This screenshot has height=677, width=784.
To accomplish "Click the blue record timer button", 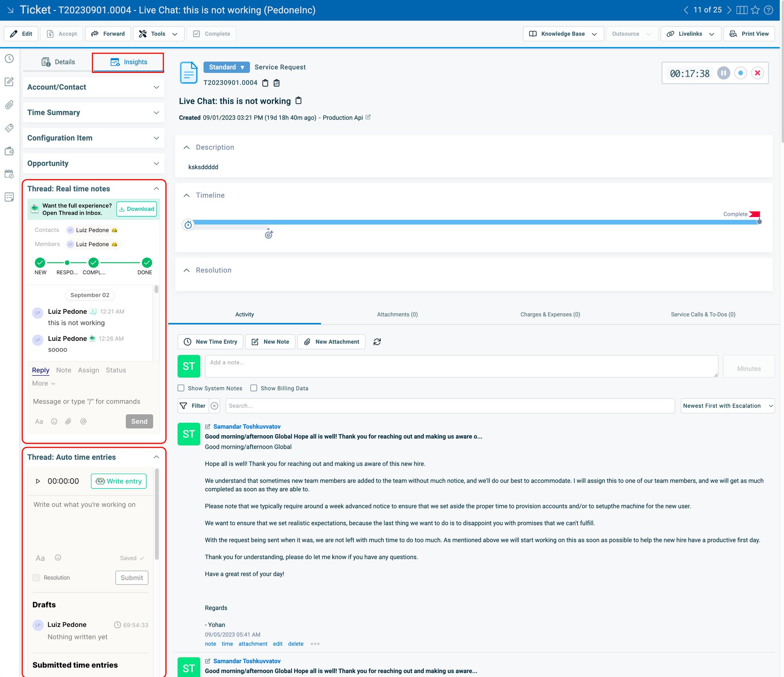I will [x=740, y=73].
